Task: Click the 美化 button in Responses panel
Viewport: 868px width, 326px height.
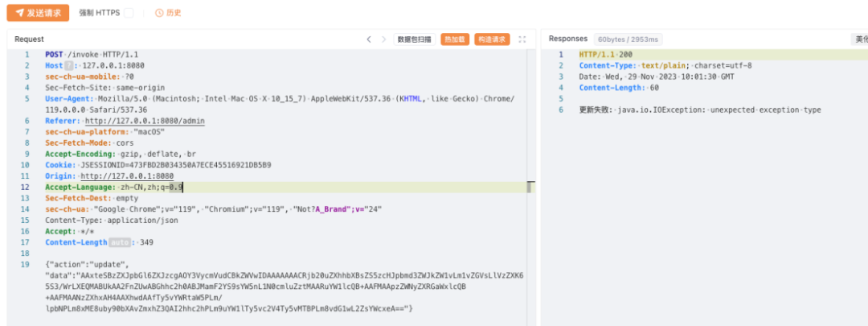Action: click(860, 39)
